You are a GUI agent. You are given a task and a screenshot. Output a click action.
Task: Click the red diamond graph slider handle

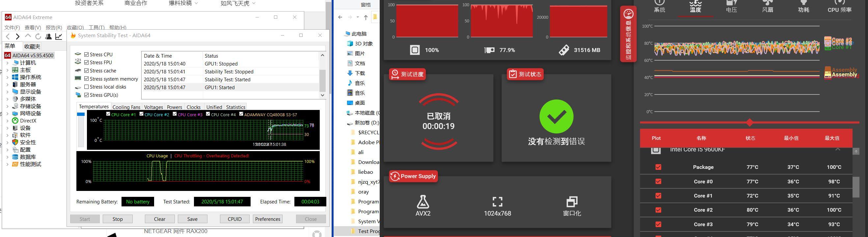click(x=749, y=122)
